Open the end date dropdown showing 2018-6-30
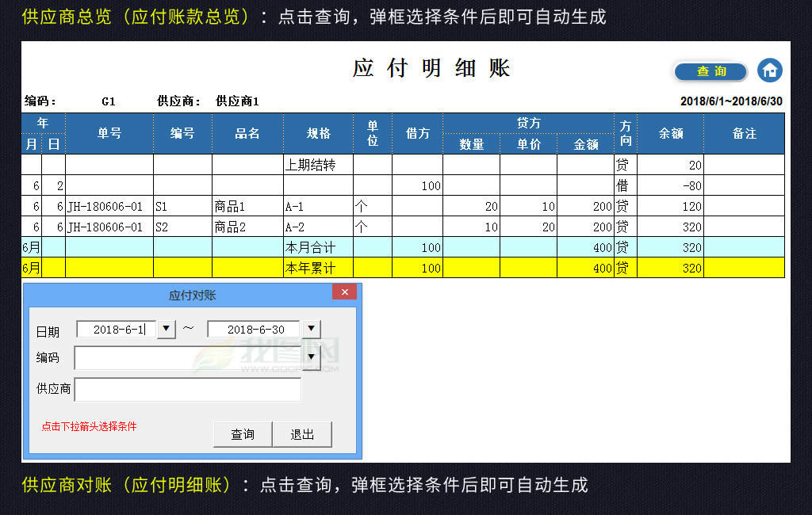The width and height of the screenshot is (812, 515). [312, 329]
